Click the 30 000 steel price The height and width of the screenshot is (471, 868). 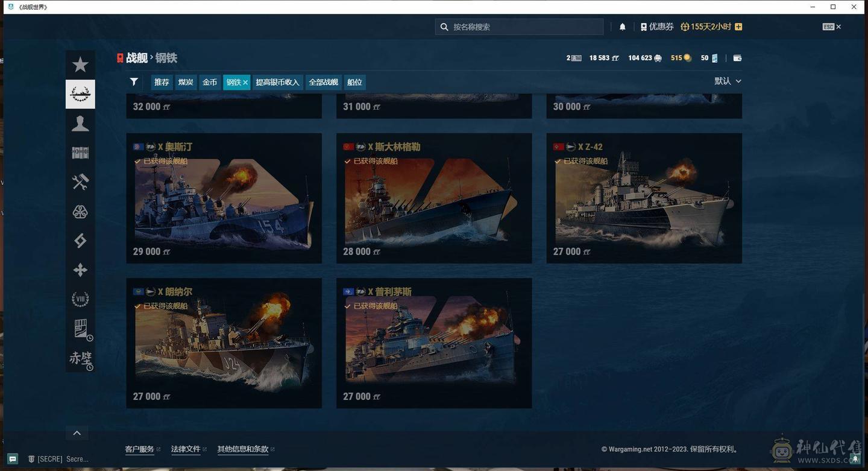coord(572,107)
